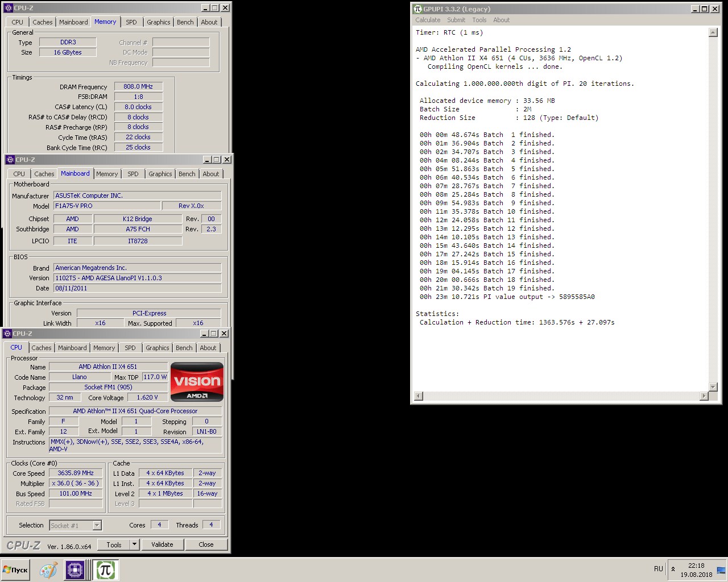The image size is (728, 582).
Task: Click BIOS Brand field American Megatrends Inc.
Action: coord(137,268)
